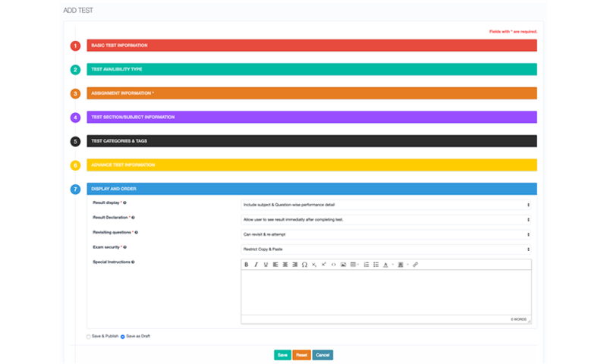
Task: Click the '0 WORDS' counter text
Action: [x=518, y=319]
